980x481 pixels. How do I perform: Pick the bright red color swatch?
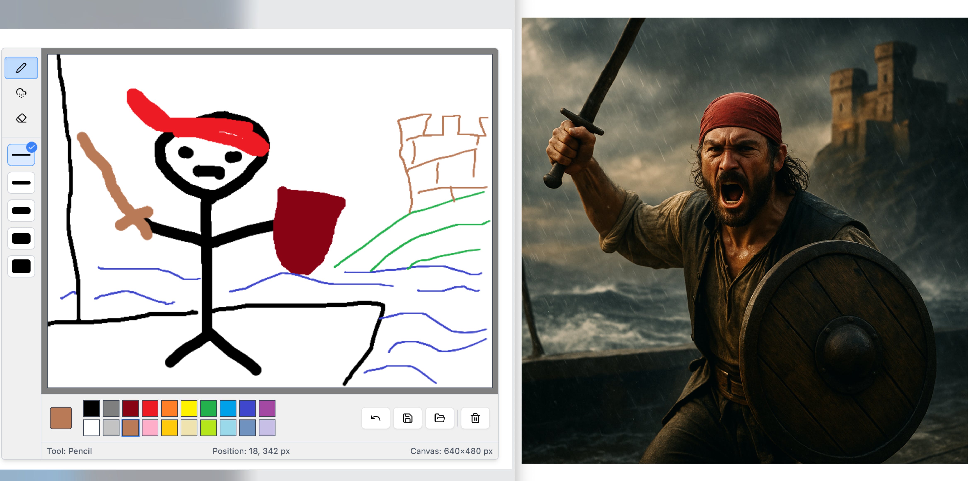150,408
